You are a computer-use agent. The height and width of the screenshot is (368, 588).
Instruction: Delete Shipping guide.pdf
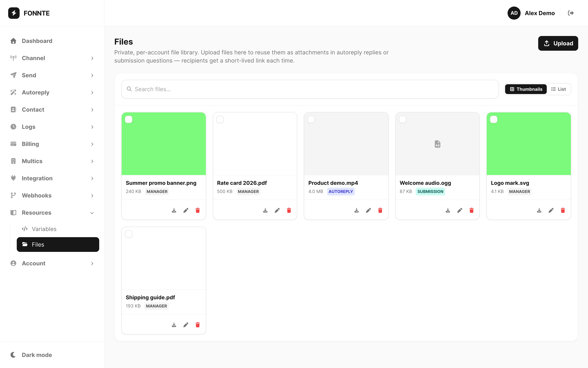click(x=198, y=325)
